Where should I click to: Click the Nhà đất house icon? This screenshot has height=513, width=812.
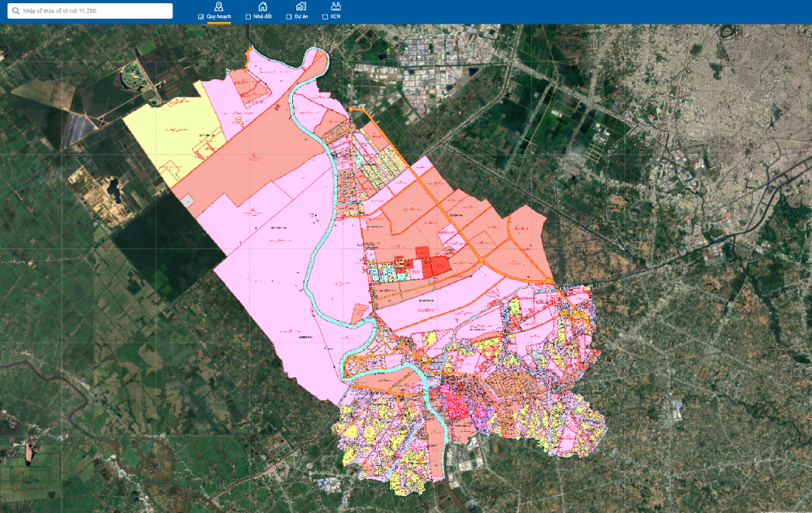point(262,6)
